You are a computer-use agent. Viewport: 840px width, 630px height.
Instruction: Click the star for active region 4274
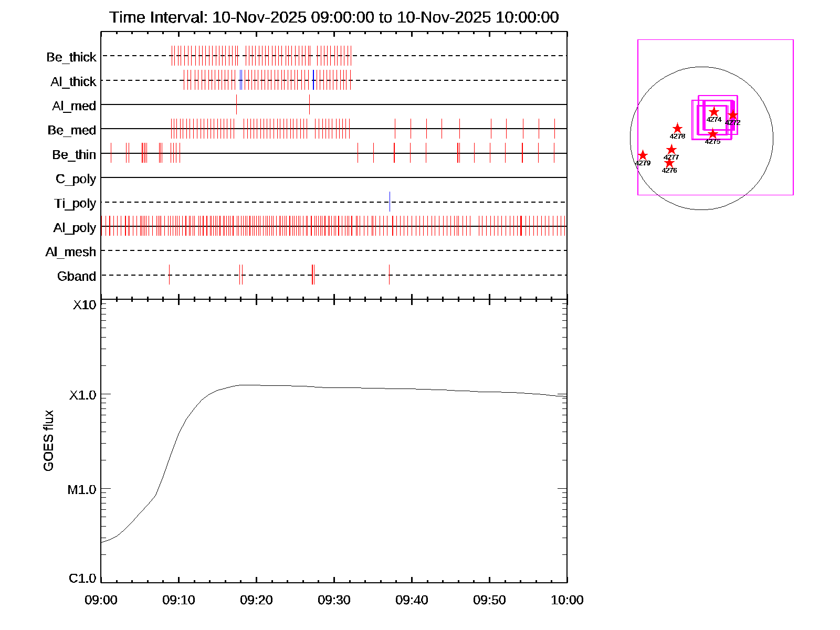[714, 112]
